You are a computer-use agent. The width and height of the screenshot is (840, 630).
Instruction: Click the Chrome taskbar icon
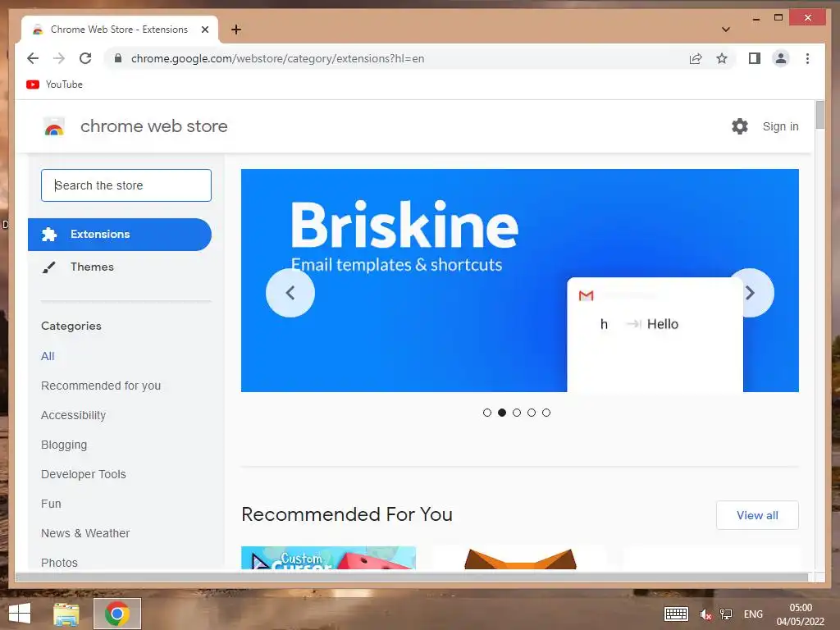coord(117,614)
